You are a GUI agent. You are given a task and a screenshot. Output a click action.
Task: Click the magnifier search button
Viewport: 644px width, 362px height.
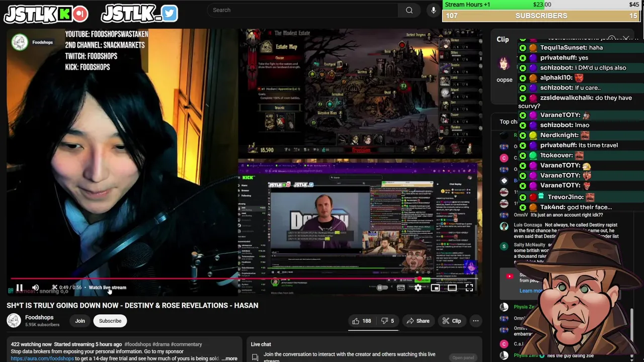(410, 10)
